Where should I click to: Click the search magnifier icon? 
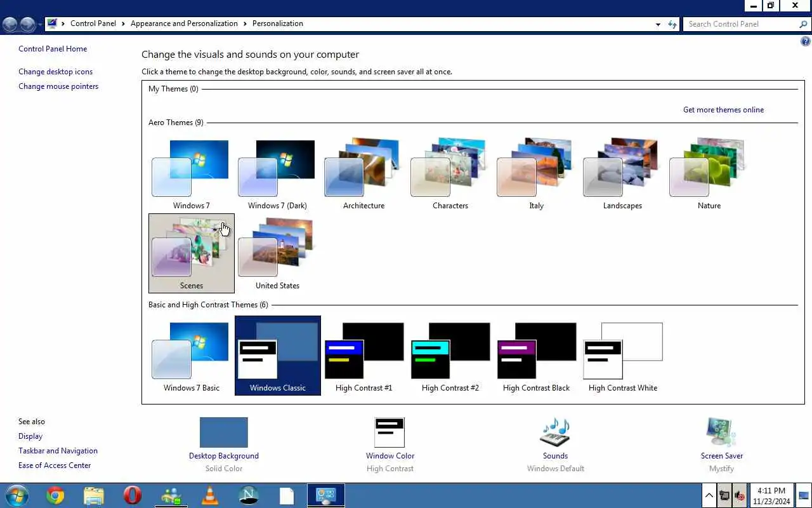(803, 24)
